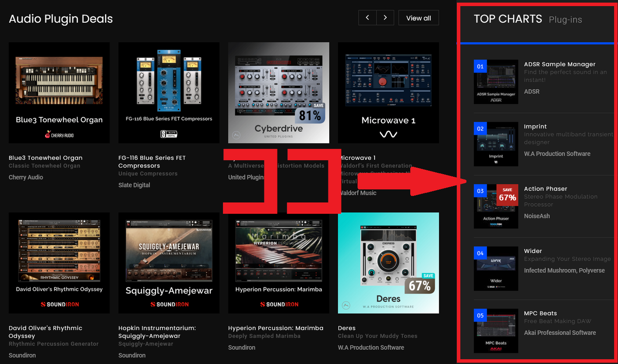Open the Action Phaser chart thumbnail
Viewport: 618px width, 364px height.
pyautogui.click(x=496, y=207)
